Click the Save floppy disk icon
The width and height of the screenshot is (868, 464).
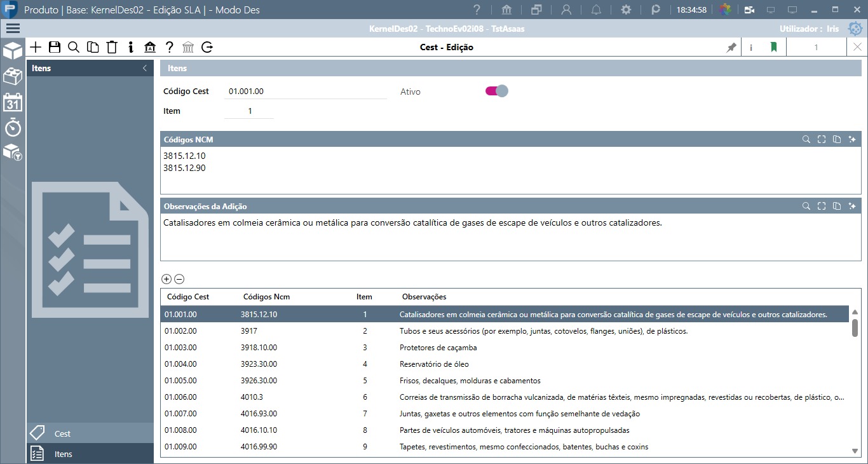coord(55,47)
